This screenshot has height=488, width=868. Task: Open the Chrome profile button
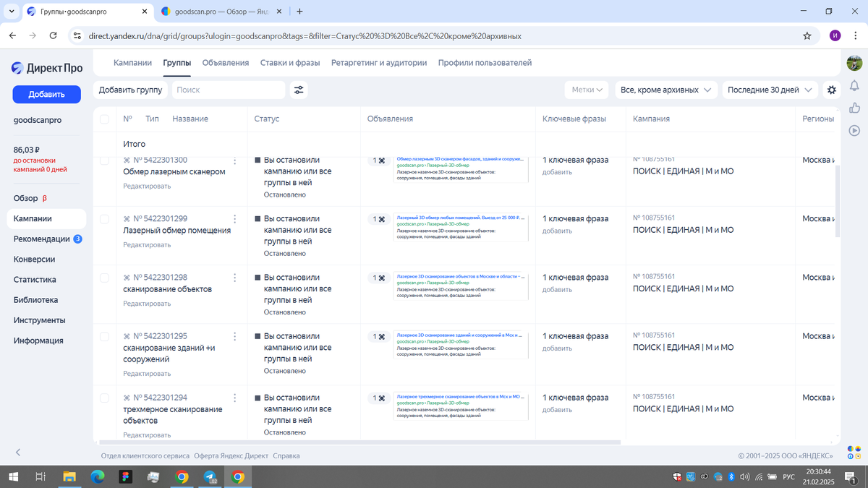click(835, 35)
